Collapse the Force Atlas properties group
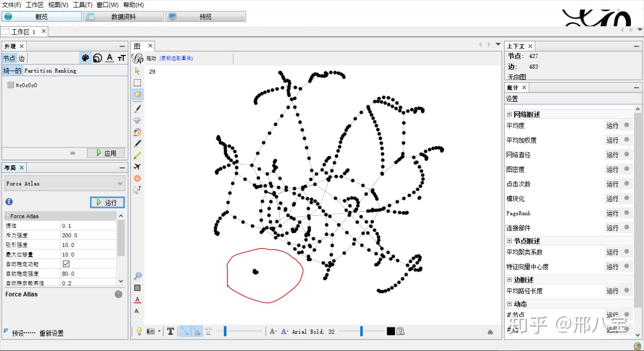The height and width of the screenshot is (351, 644). tap(7, 216)
